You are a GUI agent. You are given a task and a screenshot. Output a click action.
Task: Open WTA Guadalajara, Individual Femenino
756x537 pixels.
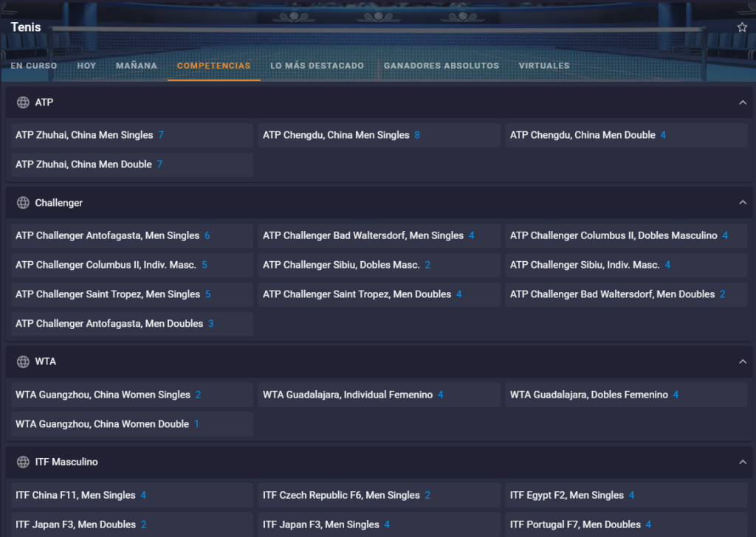379,395
